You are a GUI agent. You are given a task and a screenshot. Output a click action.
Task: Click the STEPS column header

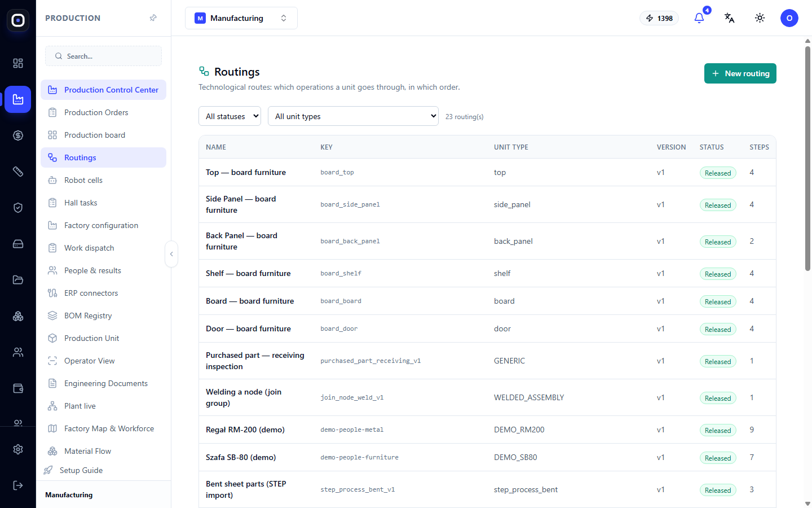759,147
